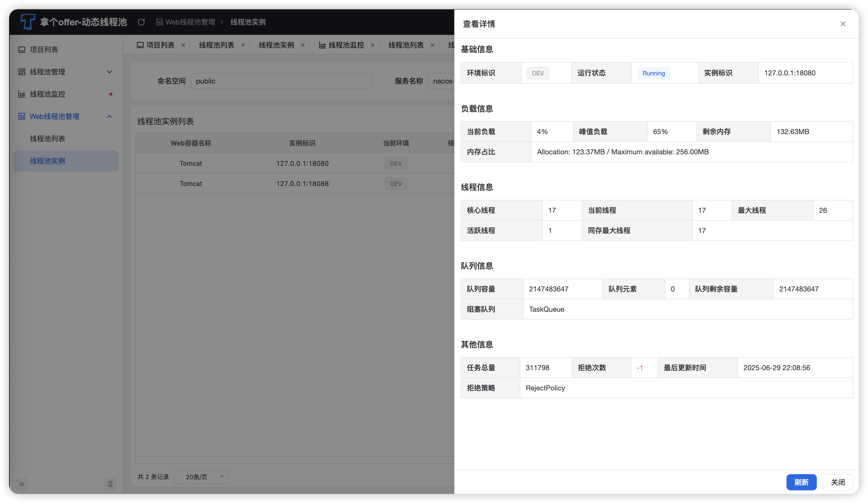Collapse sidebar with double-chevron icon
This screenshot has width=868, height=503.
click(22, 485)
